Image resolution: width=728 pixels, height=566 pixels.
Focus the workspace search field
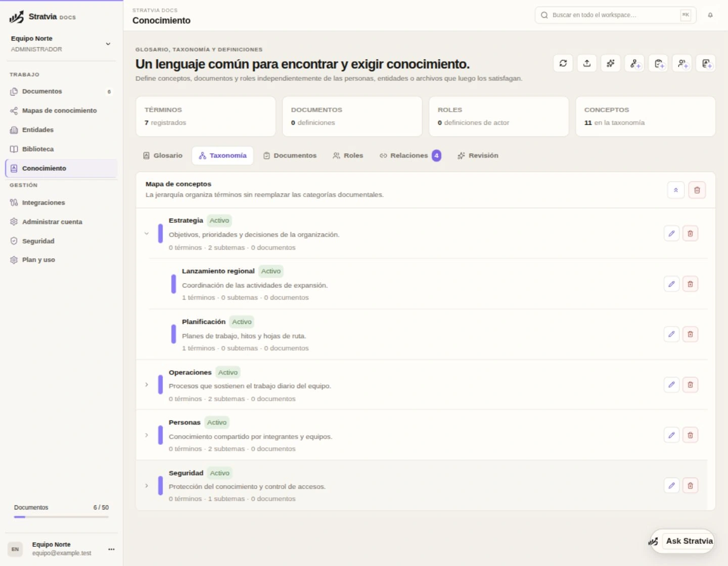tap(615, 15)
